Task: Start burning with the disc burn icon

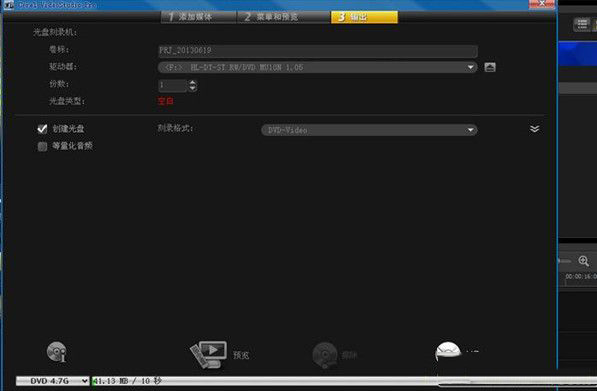Action: tap(448, 352)
